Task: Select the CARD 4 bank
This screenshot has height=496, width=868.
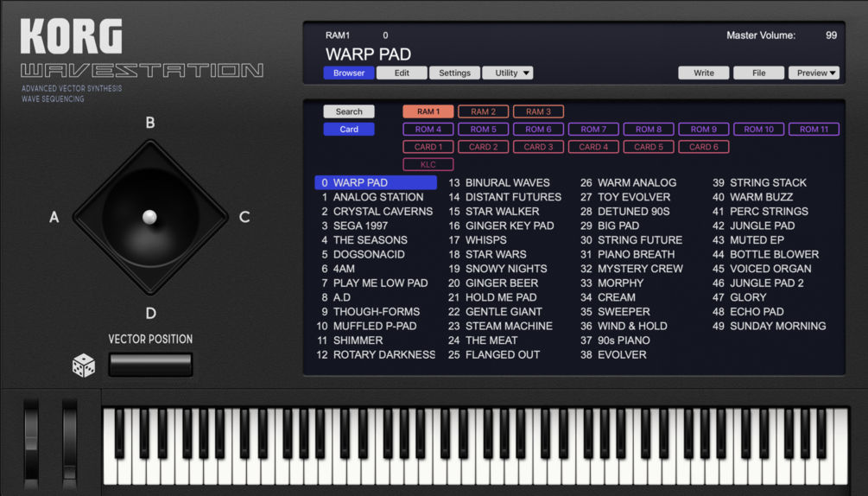Action: click(x=593, y=147)
